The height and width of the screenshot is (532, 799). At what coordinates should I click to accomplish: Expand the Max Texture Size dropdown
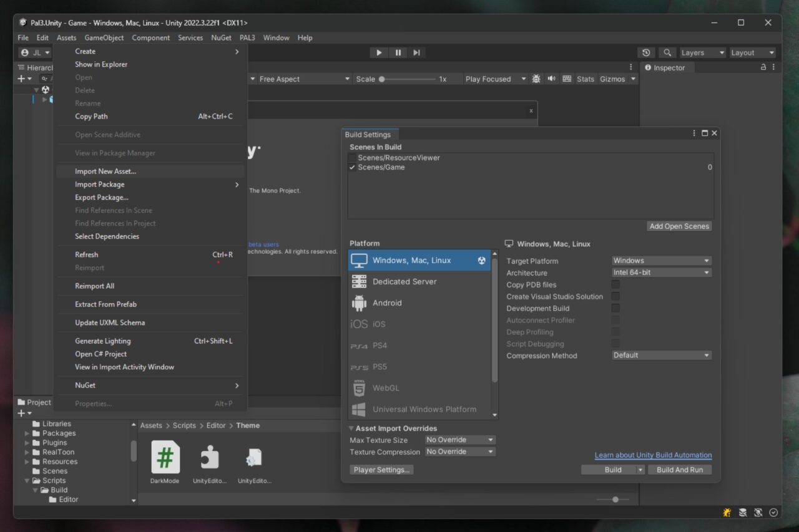coord(460,440)
